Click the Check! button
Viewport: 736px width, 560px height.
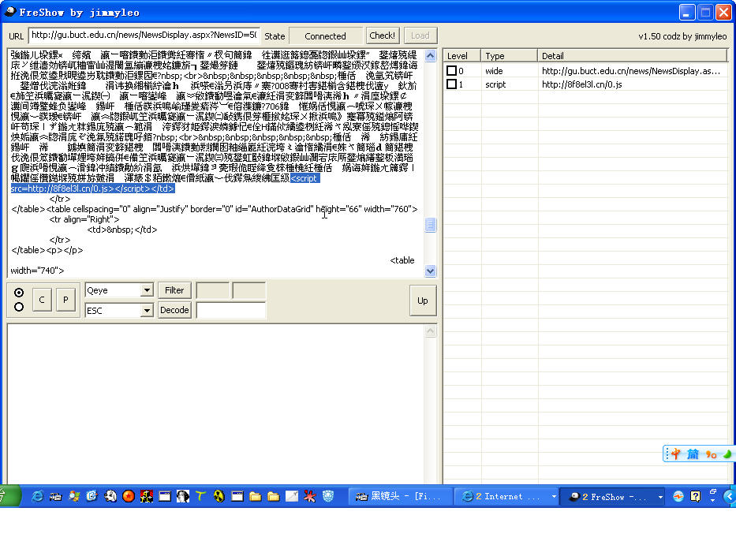pos(383,35)
